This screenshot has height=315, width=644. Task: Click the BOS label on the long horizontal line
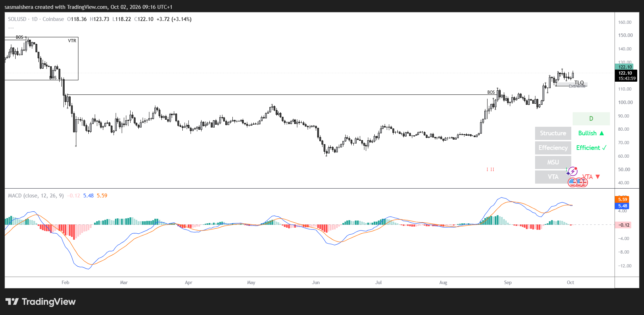(491, 92)
